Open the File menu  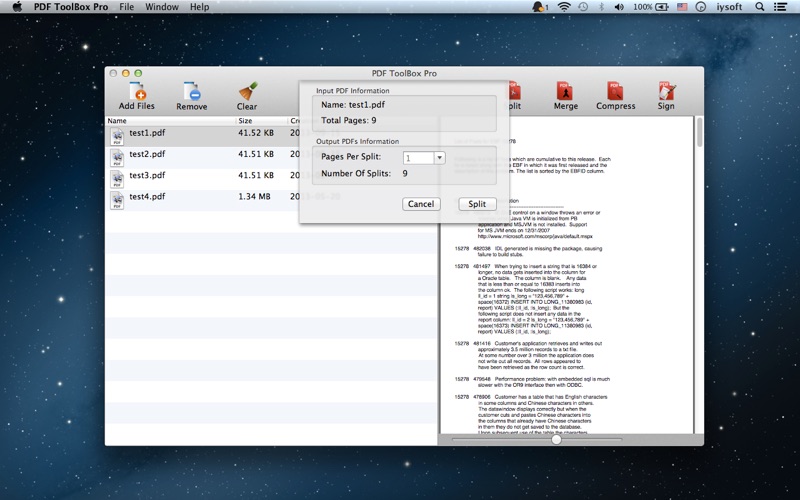[127, 7]
